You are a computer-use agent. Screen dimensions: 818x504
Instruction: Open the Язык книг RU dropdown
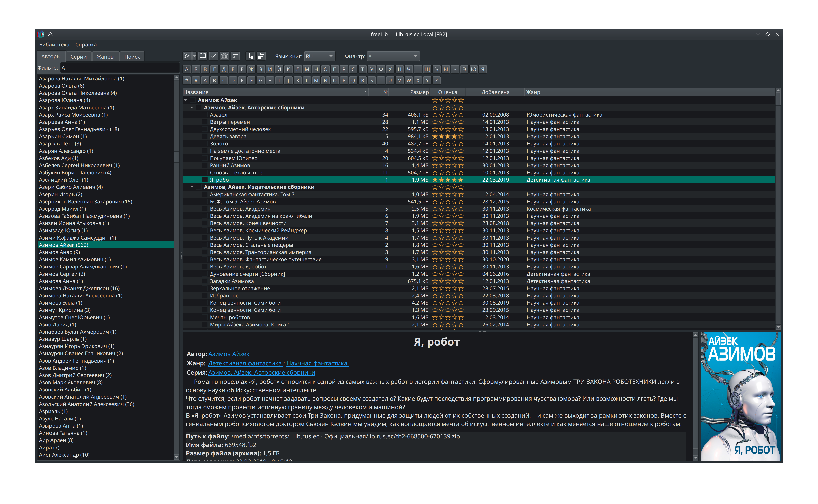pyautogui.click(x=319, y=56)
